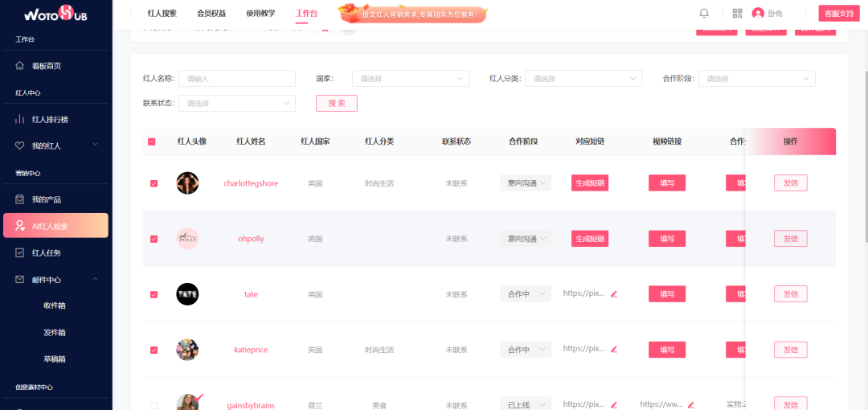Open the 红人搜索 top tab

tap(162, 14)
